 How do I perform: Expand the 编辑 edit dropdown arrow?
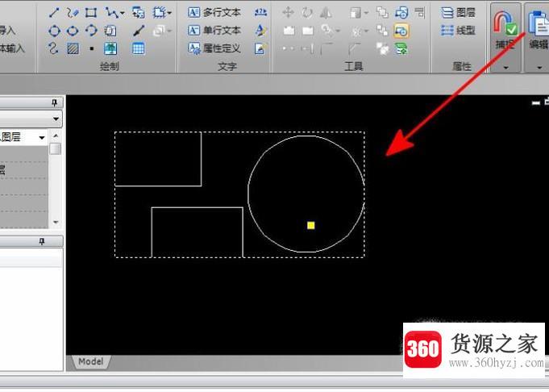click(539, 67)
